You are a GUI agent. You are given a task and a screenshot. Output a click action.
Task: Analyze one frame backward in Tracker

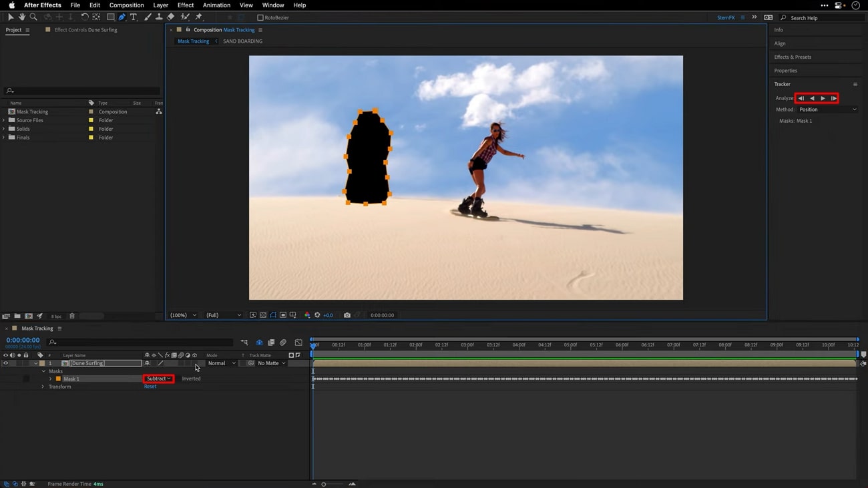pos(801,98)
